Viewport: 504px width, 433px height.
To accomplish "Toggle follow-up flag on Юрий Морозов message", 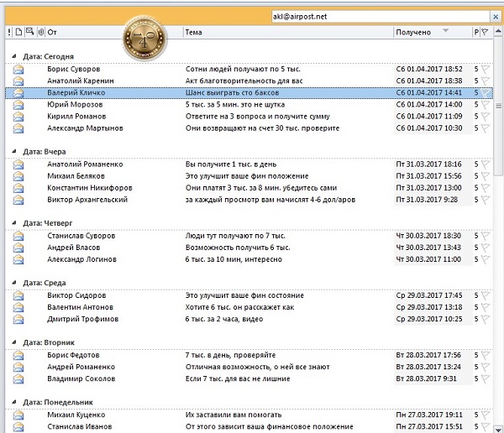I will 486,105.
